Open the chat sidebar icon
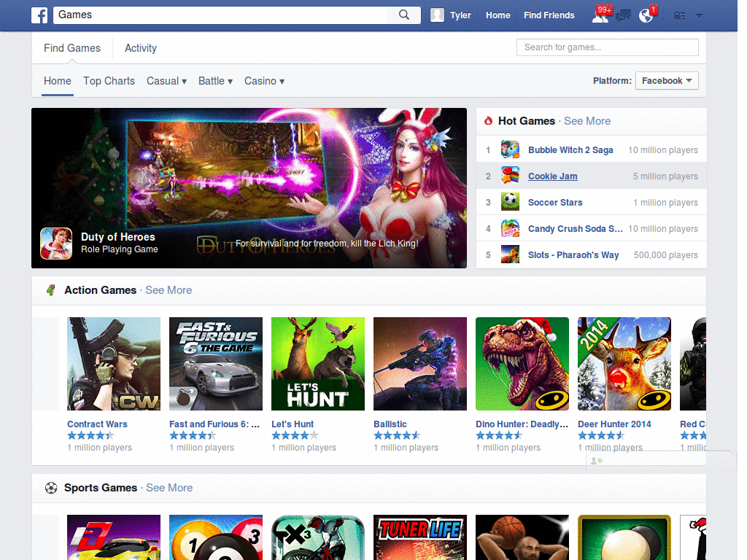The height and width of the screenshot is (560, 747). (597, 461)
